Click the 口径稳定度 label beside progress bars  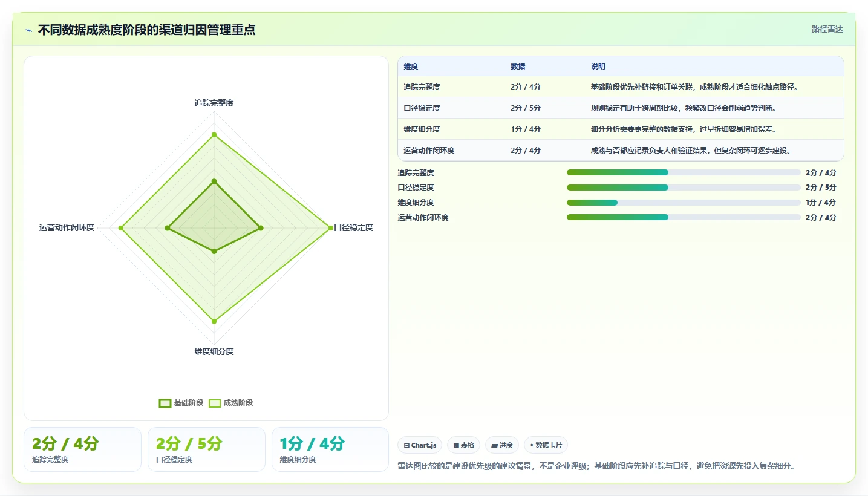pyautogui.click(x=416, y=188)
